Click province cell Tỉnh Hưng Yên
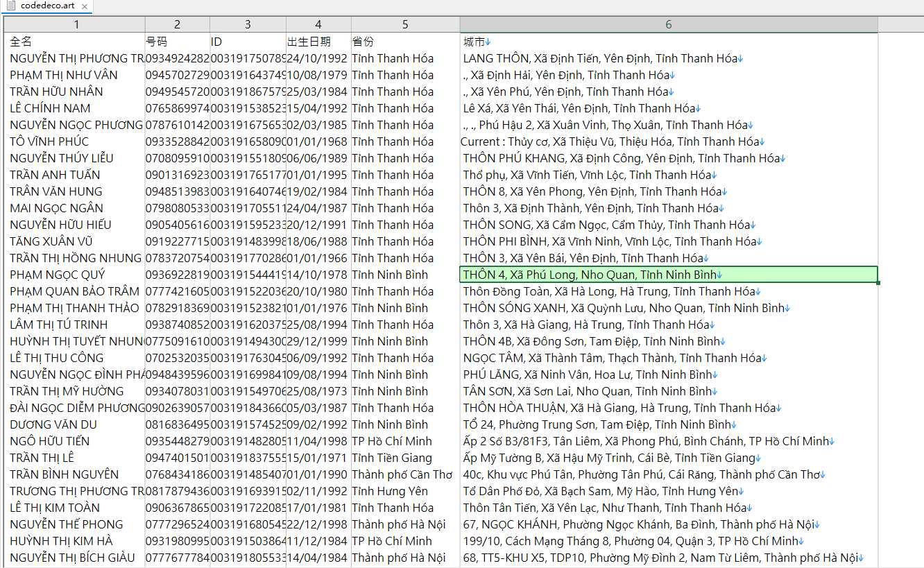The image size is (924, 568). [x=390, y=491]
